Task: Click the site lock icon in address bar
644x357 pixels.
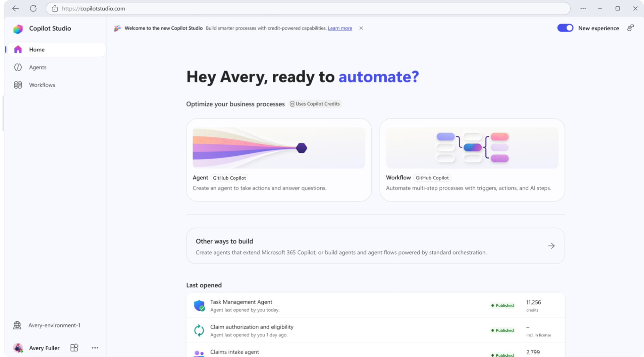Action: 55,8
